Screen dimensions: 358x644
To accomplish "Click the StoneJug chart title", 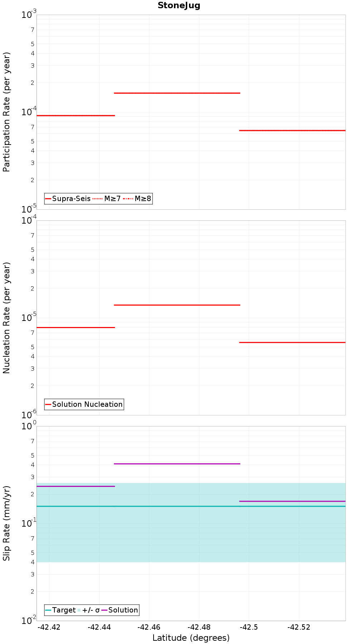I will 179,5.
